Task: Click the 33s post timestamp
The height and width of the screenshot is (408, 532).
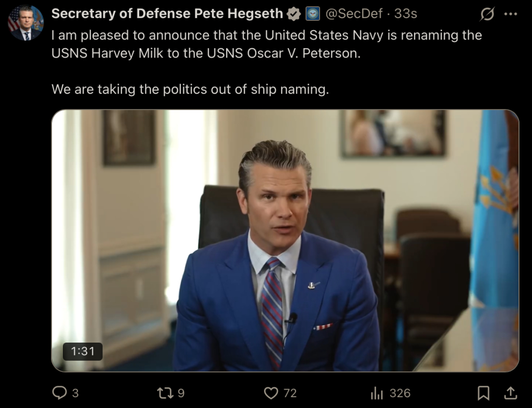Action: 406,14
